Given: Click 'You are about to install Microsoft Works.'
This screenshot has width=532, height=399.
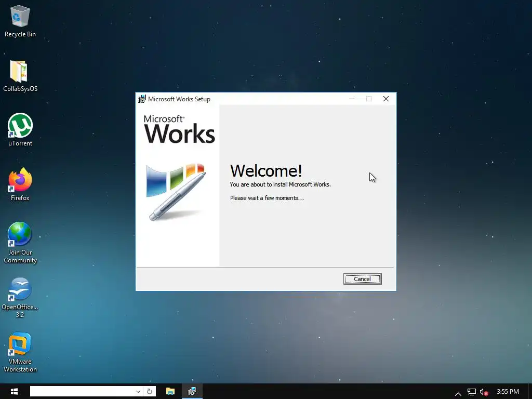Looking at the screenshot, I should pyautogui.click(x=280, y=184).
